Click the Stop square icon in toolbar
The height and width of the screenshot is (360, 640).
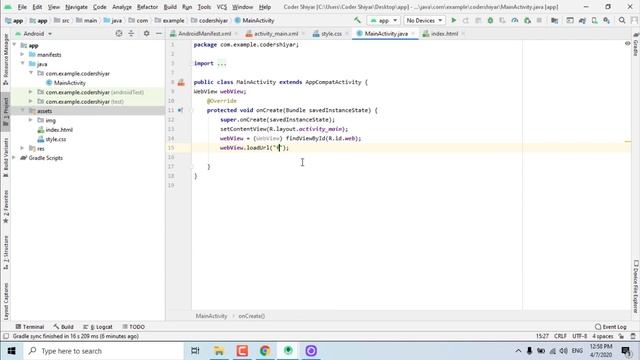coord(539,20)
